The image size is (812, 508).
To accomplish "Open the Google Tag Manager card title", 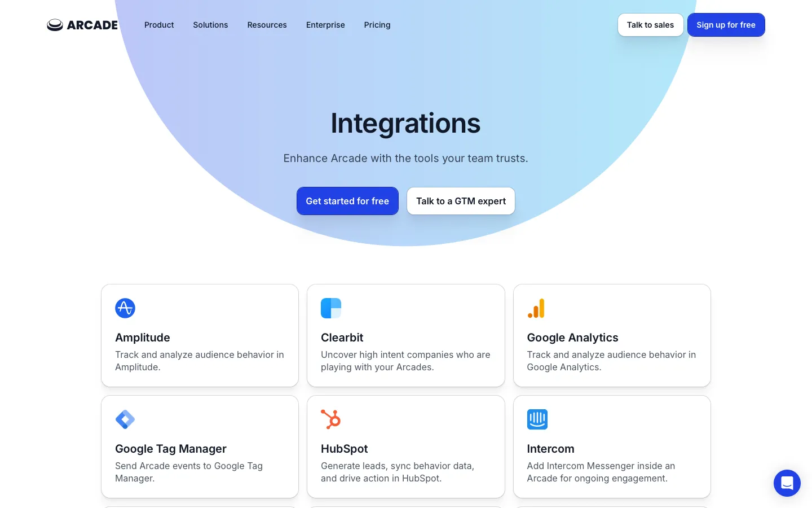I will point(171,449).
